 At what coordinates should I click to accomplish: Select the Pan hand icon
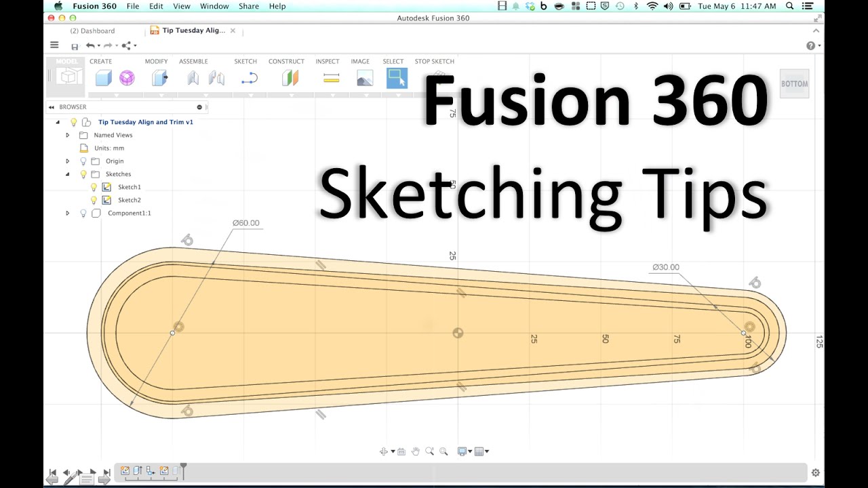pos(416,451)
